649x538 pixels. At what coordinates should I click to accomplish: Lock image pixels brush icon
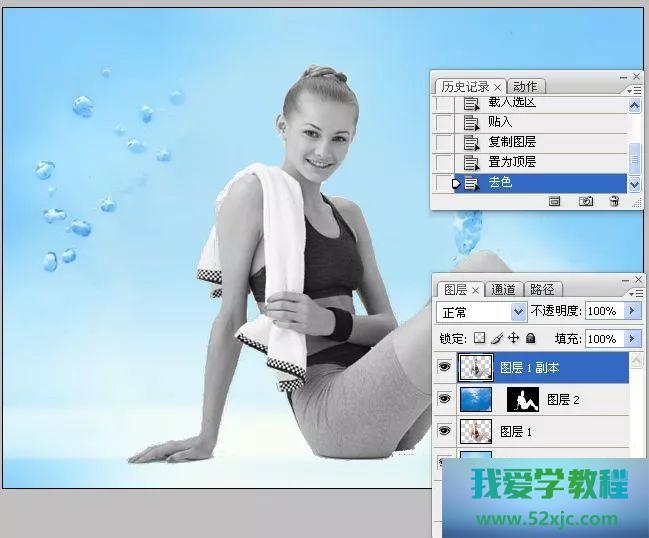496,339
